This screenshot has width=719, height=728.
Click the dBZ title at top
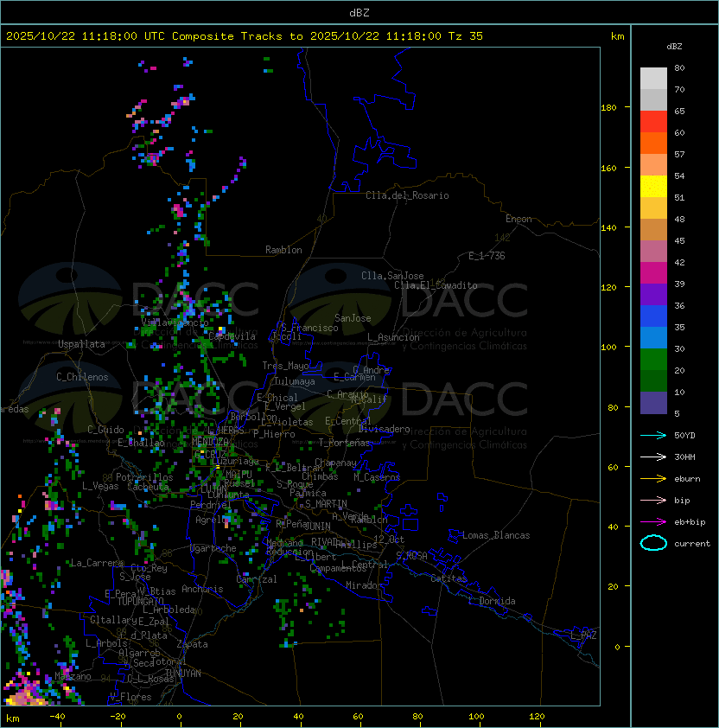(359, 13)
